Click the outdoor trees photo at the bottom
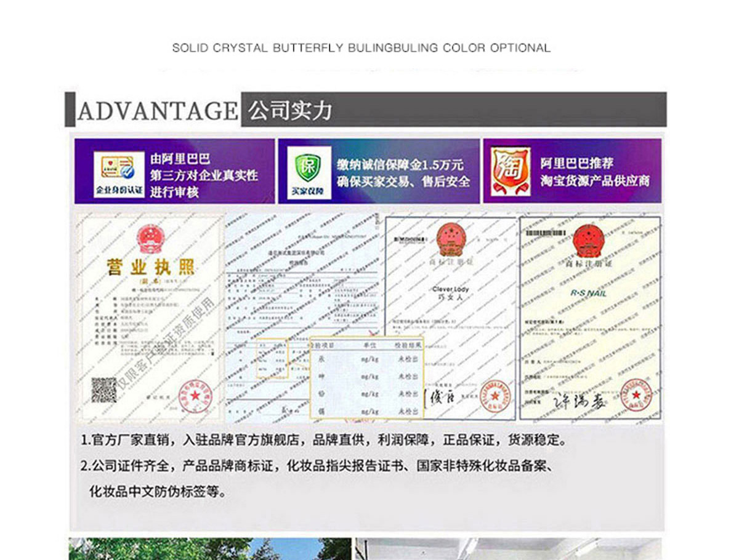 [x=210, y=549]
